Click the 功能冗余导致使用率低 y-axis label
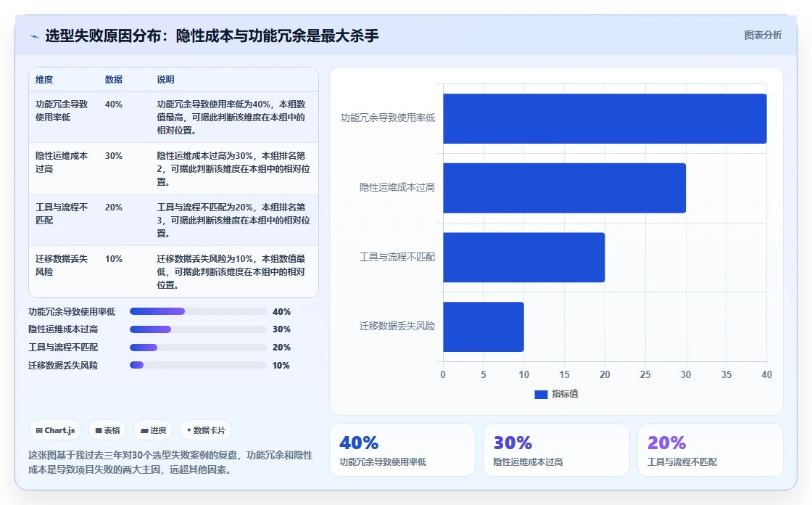This screenshot has height=505, width=812. pyautogui.click(x=388, y=118)
